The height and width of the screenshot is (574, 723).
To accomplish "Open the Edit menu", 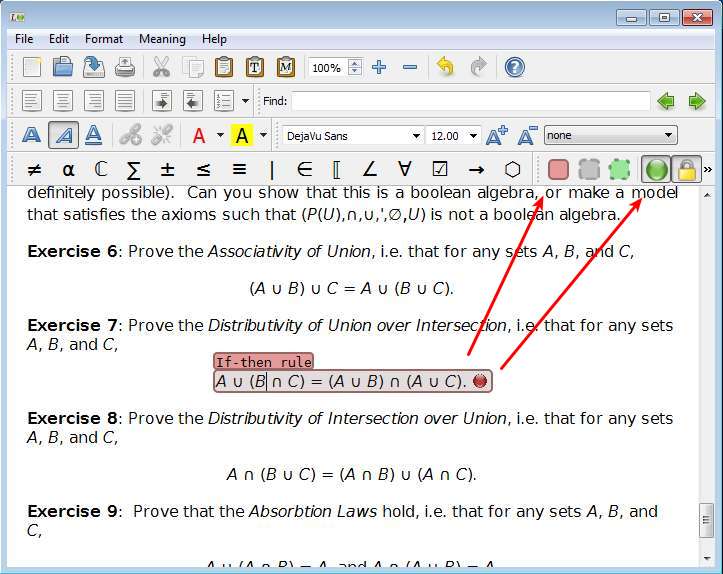I will click(59, 39).
